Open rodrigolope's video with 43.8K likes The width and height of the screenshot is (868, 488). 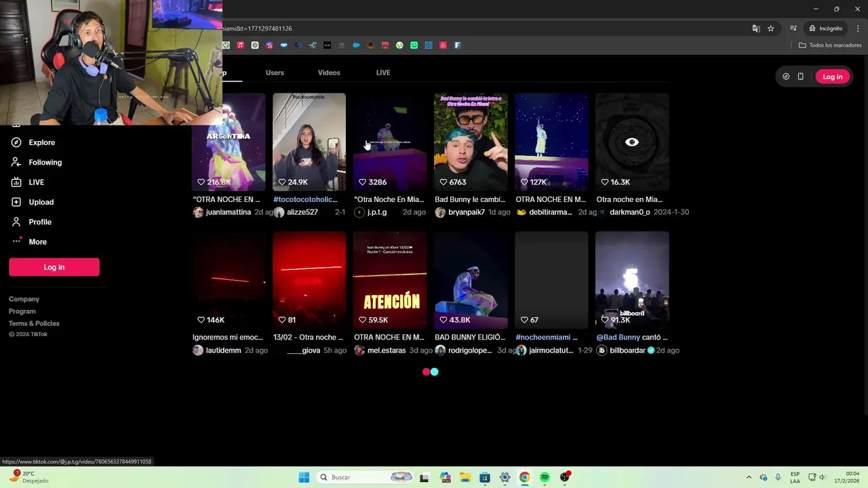pos(471,280)
